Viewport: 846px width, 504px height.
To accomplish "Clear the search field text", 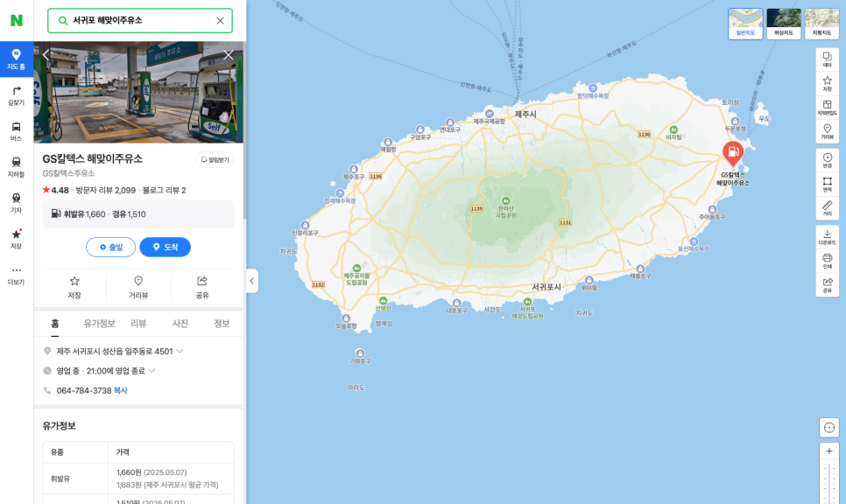I will 220,20.
